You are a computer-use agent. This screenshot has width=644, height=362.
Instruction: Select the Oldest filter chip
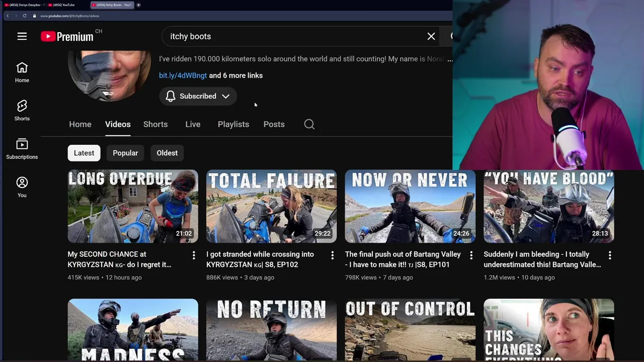click(x=167, y=153)
